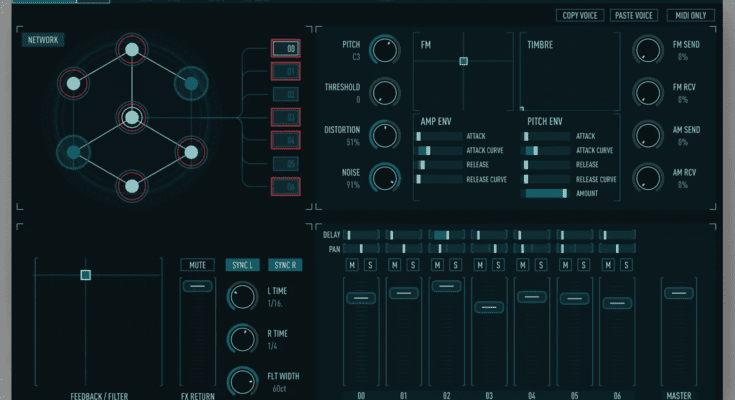Screen dimensions: 735x400
Task: Select voice 00 in the voice list
Action: (286, 48)
